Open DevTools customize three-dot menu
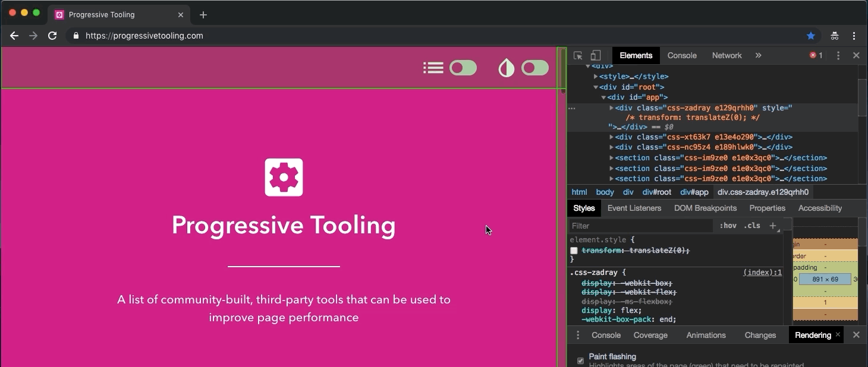This screenshot has width=868, height=367. 838,55
